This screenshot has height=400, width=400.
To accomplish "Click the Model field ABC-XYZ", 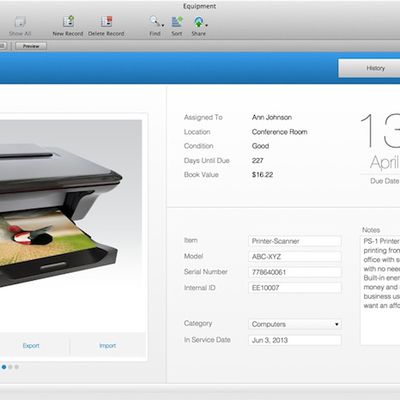I will coord(295,256).
